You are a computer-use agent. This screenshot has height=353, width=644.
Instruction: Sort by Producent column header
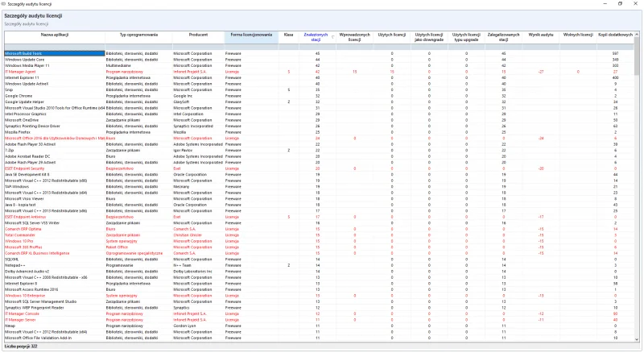coord(198,37)
